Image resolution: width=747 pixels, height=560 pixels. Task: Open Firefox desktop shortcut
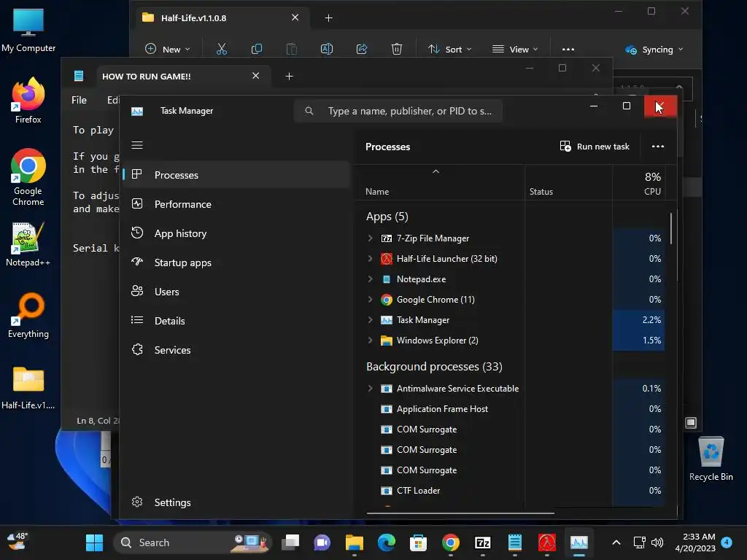(x=28, y=100)
